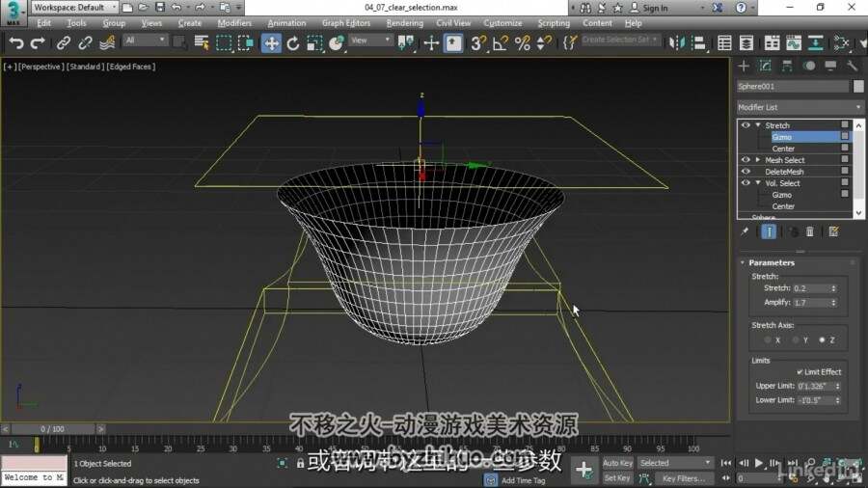The image size is (868, 488).
Task: Open the Hierarchy panel tab
Action: (787, 67)
